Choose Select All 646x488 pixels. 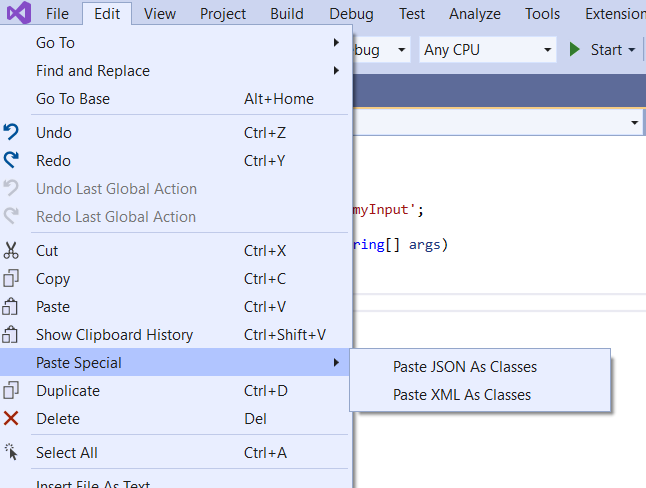(x=176, y=452)
